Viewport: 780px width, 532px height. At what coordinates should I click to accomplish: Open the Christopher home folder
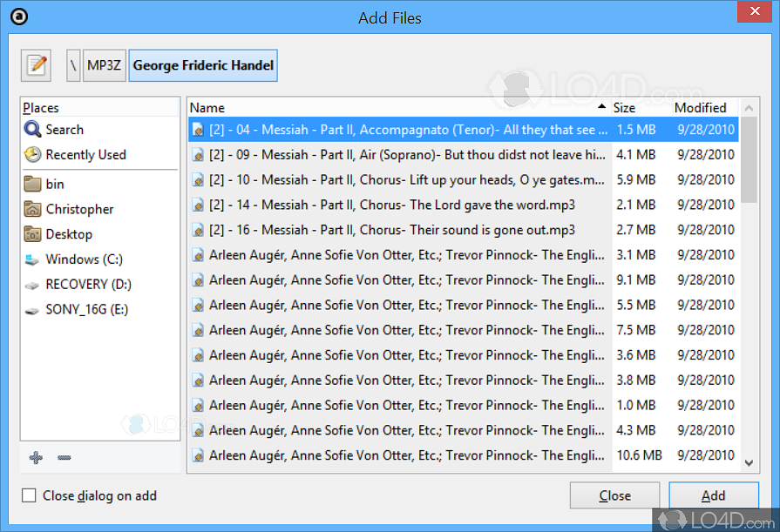point(79,209)
